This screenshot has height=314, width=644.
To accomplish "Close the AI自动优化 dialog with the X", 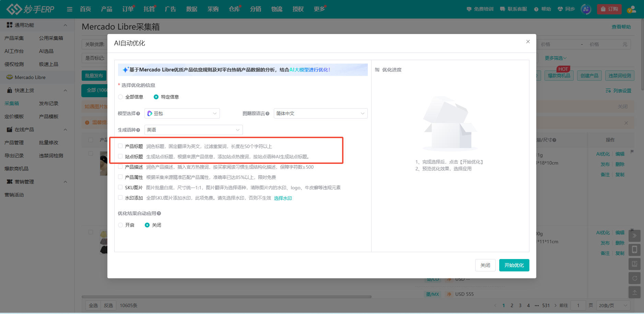I will [528, 42].
